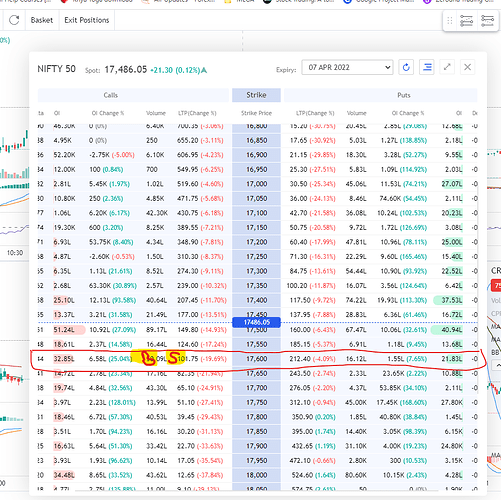
Task: Click put OI change 10.96L in 17,200 row
Action: tap(390, 242)
